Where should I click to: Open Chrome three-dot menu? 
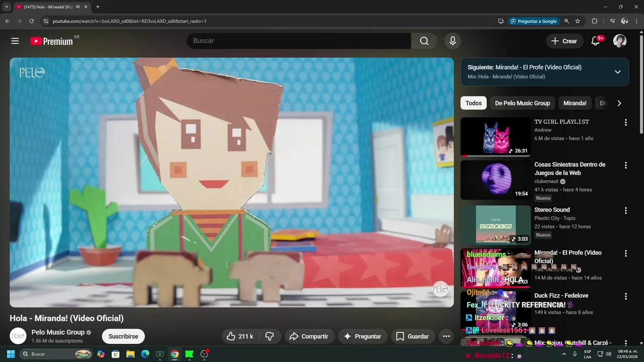[x=636, y=21]
